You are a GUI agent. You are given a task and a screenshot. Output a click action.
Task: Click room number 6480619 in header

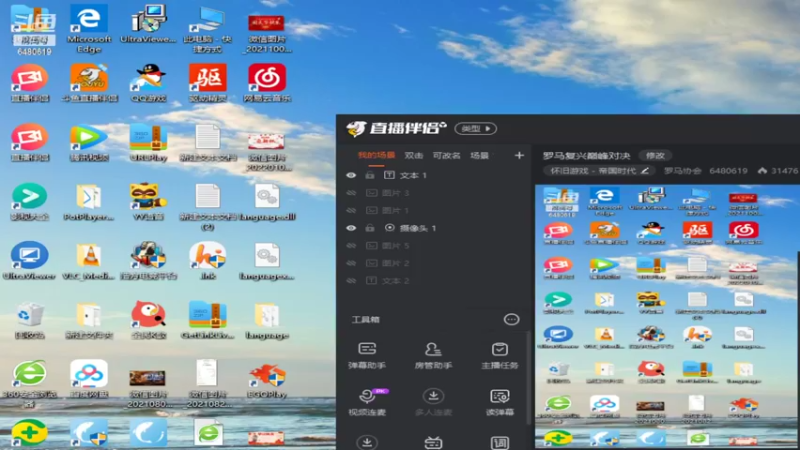pyautogui.click(x=728, y=170)
